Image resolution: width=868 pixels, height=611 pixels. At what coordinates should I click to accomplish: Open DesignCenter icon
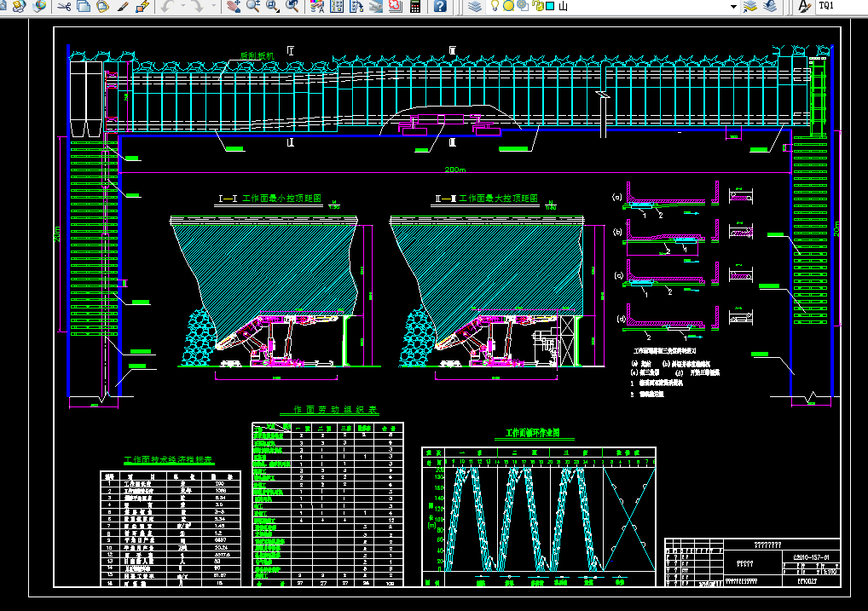click(x=337, y=7)
